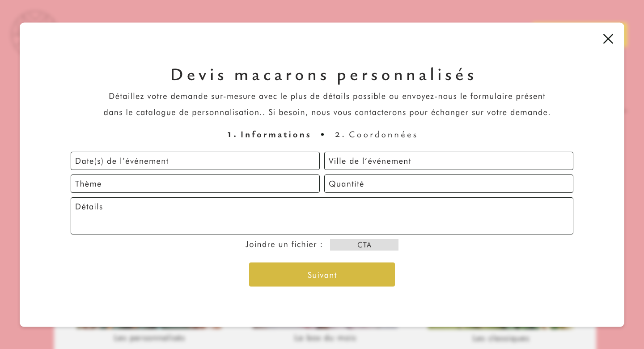The width and height of the screenshot is (644, 349).
Task: Click the Joindre un fichier label
Action: point(284,244)
